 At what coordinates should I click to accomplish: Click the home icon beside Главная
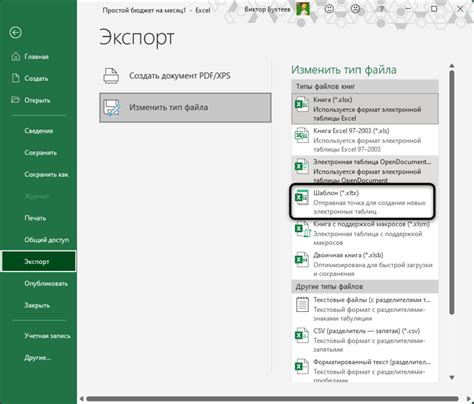(x=16, y=56)
